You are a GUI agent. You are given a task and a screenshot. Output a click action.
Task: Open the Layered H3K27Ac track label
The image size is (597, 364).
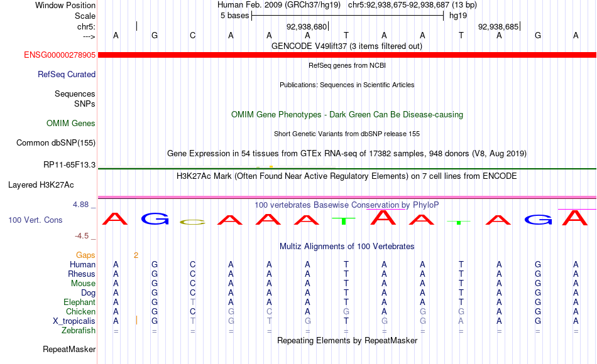point(41,185)
